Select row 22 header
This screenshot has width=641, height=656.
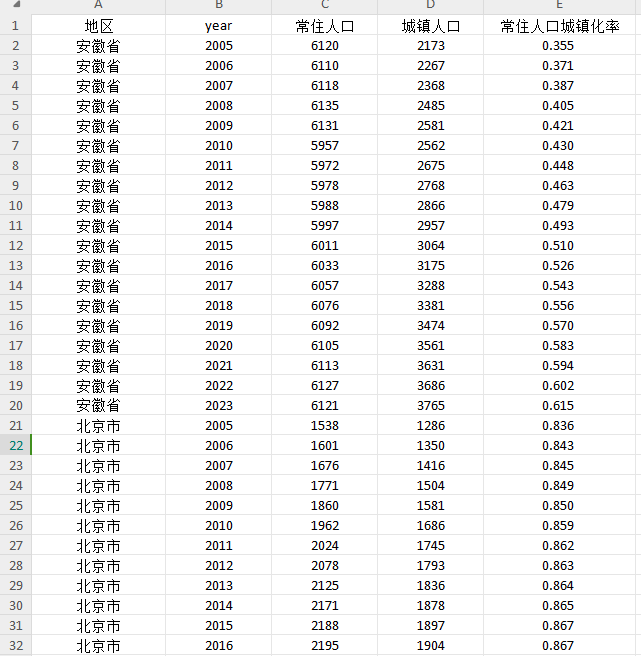[15, 446]
